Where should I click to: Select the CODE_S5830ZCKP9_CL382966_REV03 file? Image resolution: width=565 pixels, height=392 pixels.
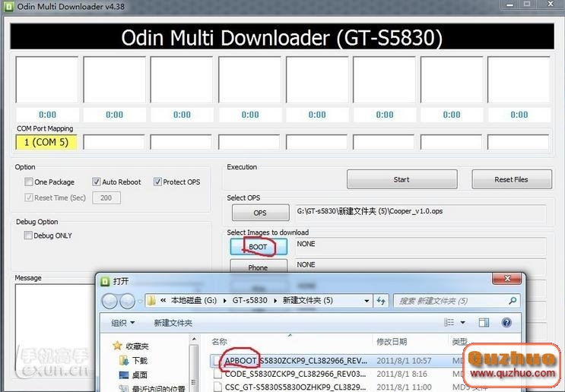[x=295, y=374]
